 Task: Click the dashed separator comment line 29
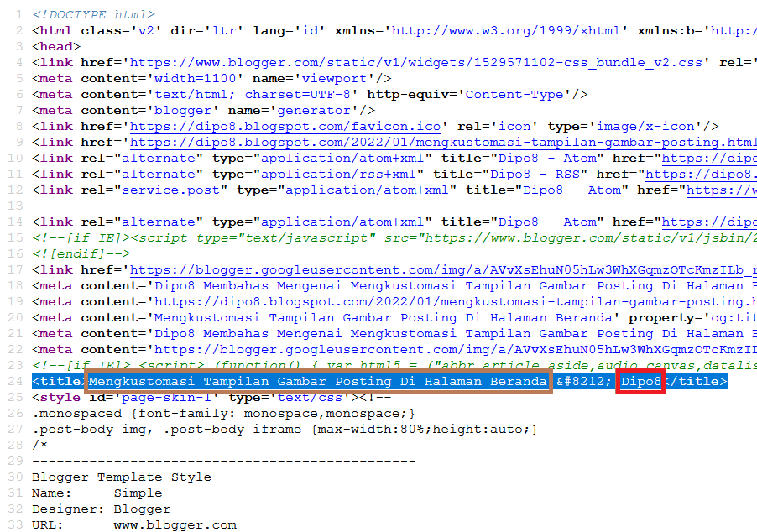[x=223, y=461]
